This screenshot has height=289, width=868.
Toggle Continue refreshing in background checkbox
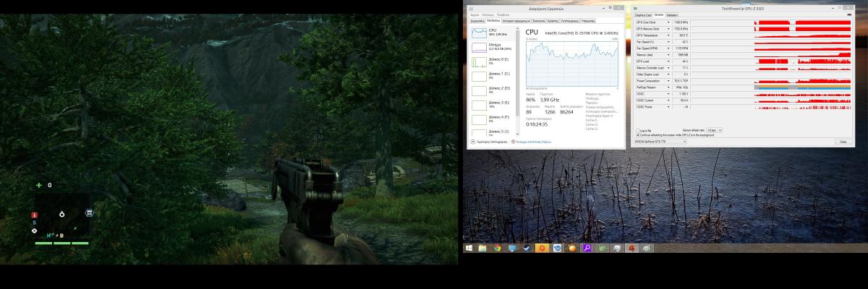coord(638,134)
